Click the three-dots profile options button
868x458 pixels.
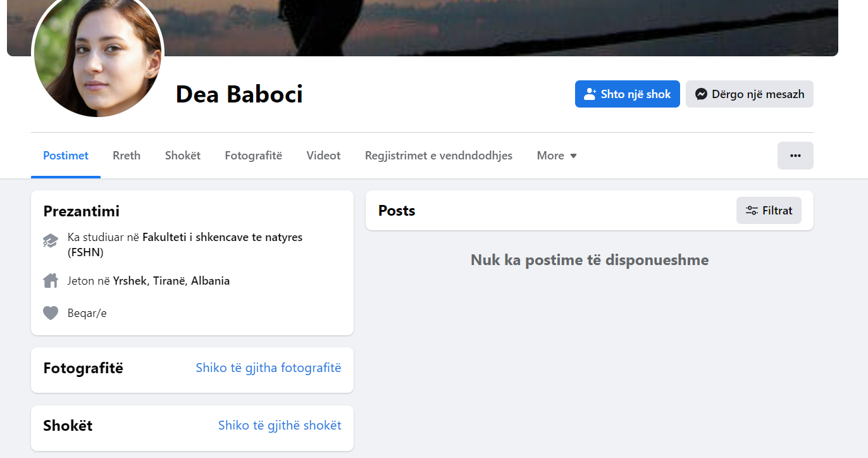[x=795, y=156]
